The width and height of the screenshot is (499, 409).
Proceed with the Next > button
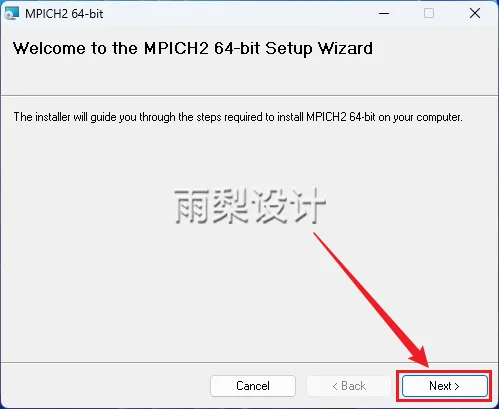tap(445, 386)
